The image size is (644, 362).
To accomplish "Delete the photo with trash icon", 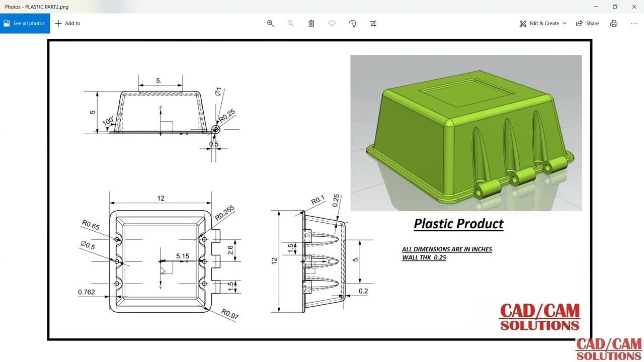I will click(311, 23).
